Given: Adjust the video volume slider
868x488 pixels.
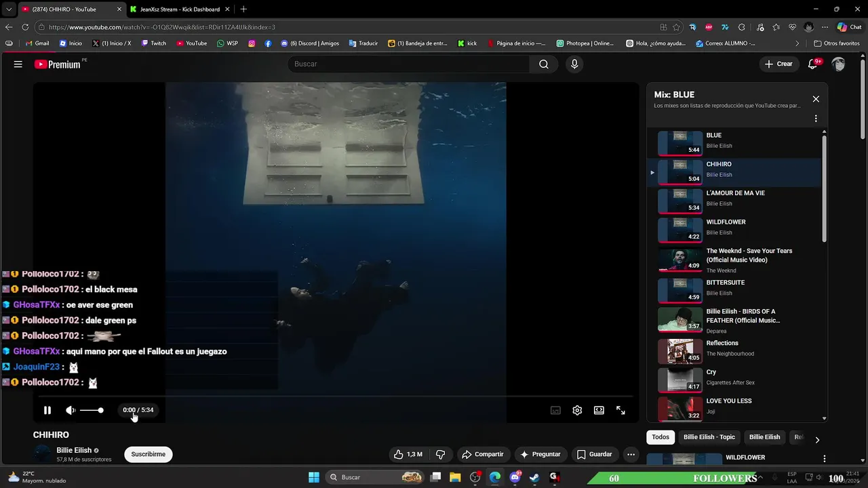Looking at the screenshot, I should coord(91,410).
